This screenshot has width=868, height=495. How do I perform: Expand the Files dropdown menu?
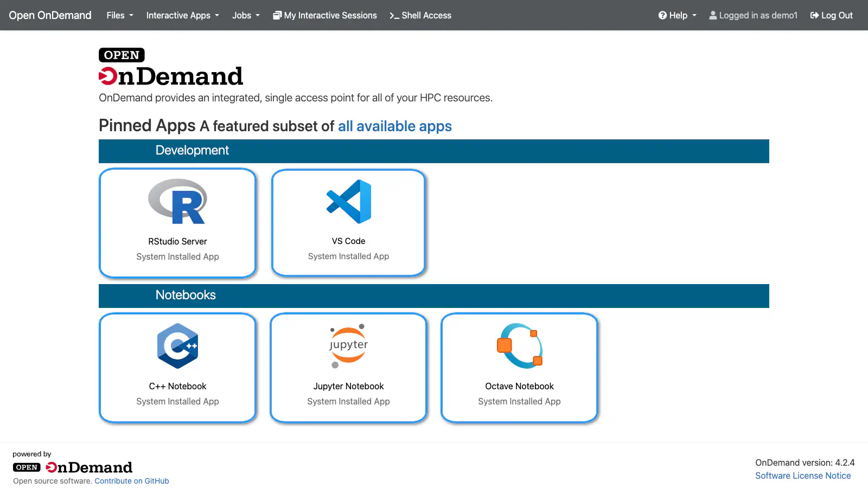[120, 15]
